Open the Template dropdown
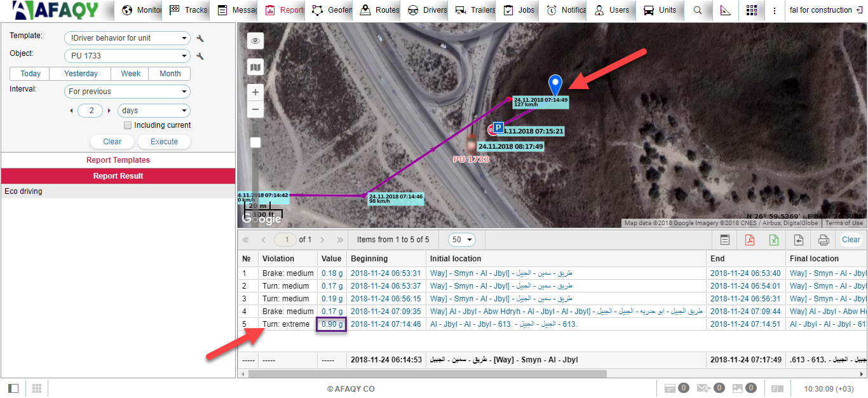This screenshot has width=868, height=398. [x=127, y=38]
